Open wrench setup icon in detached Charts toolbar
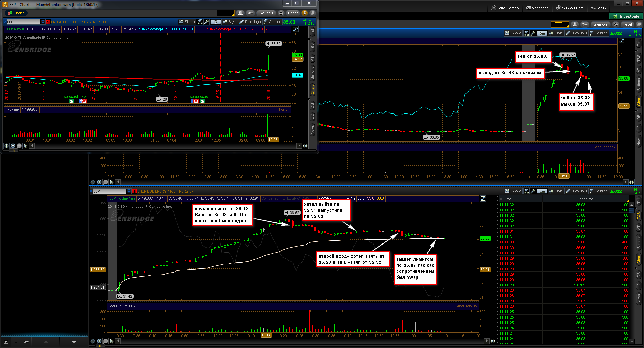 [250, 13]
